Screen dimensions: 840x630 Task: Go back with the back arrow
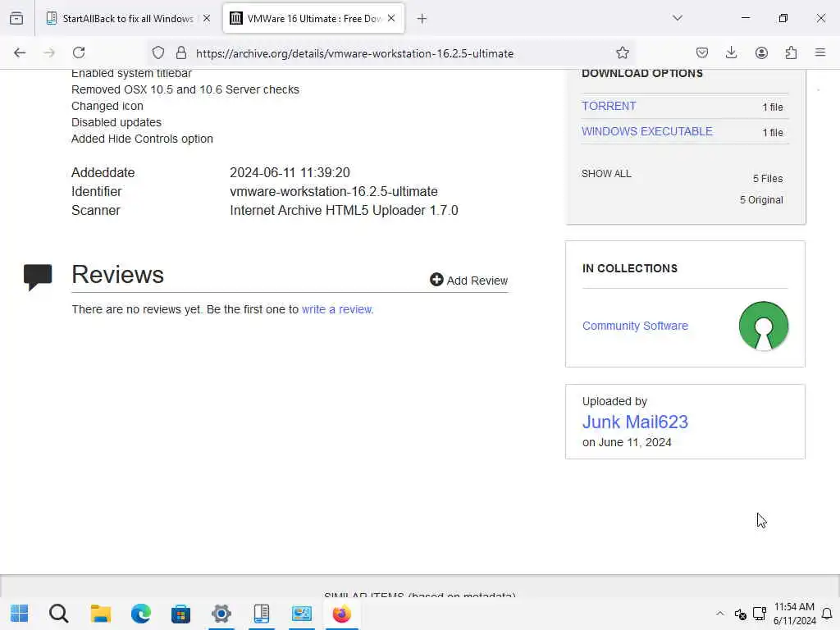click(x=20, y=52)
